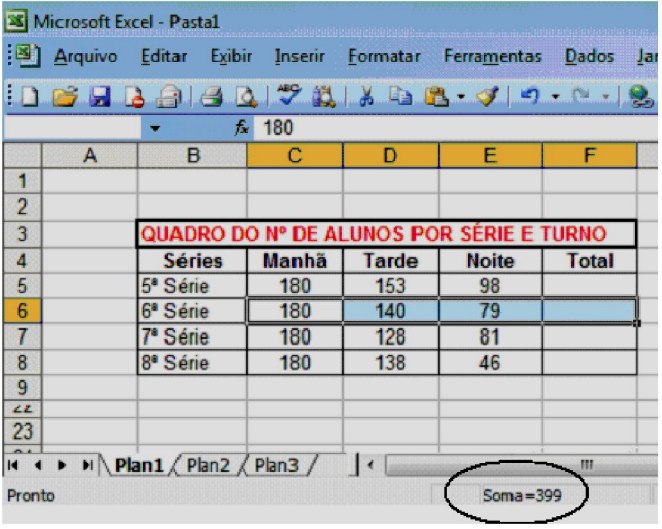Select the cell containing 140
Screen dimensions: 662x529
pyautogui.click(x=391, y=311)
